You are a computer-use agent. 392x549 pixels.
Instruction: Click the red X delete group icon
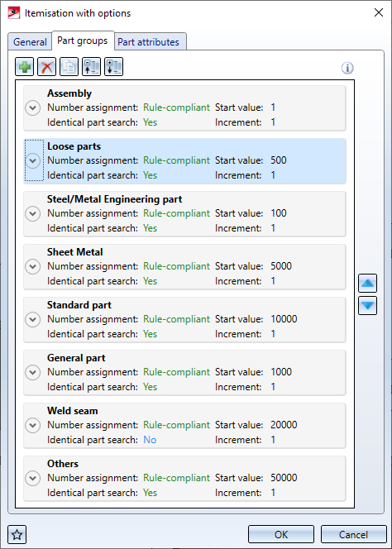point(46,66)
